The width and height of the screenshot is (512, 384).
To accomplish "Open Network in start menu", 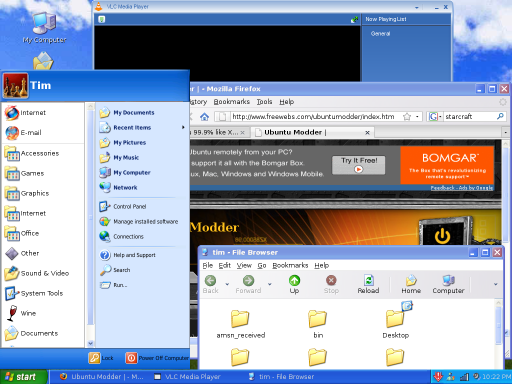I will [x=118, y=187].
